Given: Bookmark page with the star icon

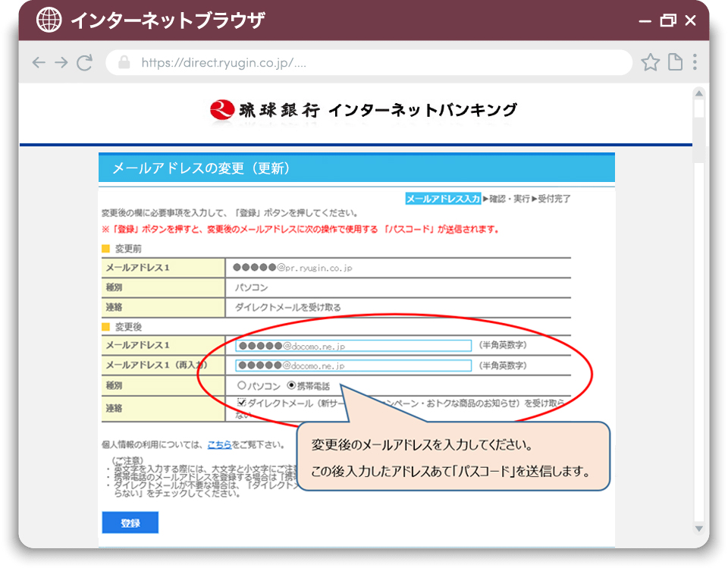Looking at the screenshot, I should point(651,63).
